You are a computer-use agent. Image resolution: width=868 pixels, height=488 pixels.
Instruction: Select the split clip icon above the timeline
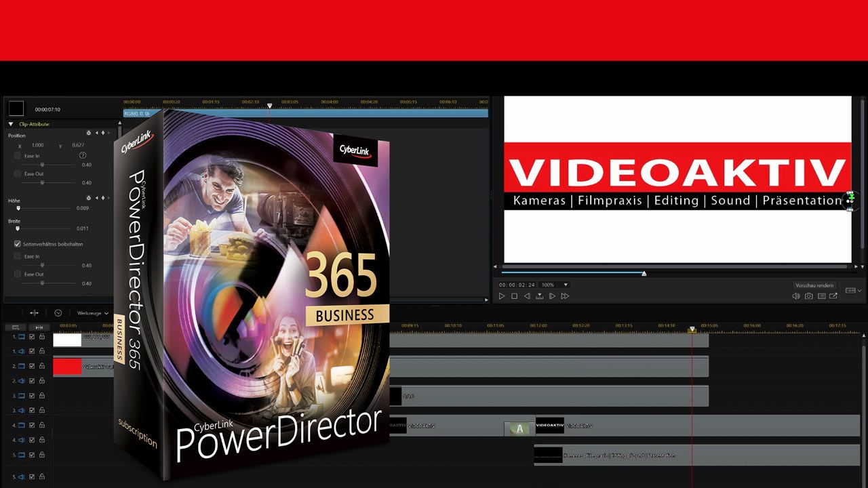[35, 313]
